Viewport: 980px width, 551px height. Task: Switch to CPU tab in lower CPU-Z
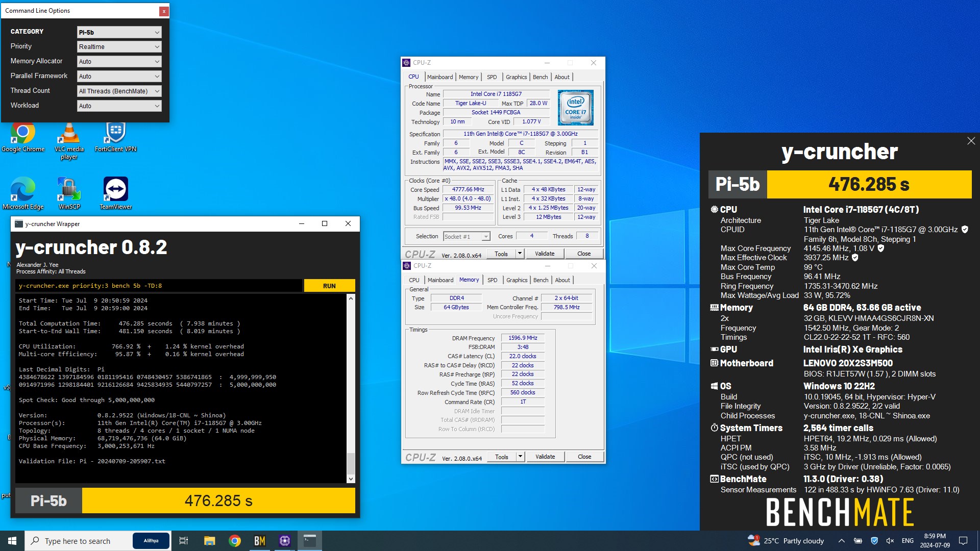(414, 280)
